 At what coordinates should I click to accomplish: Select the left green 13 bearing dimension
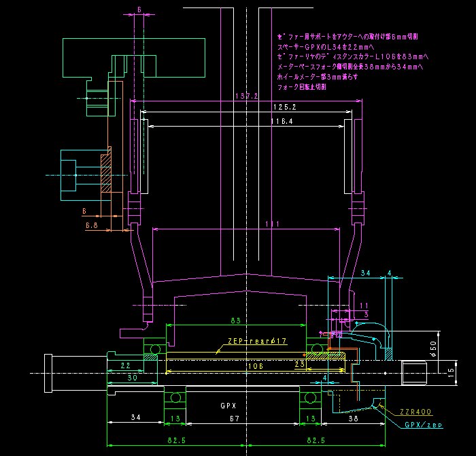tap(175, 419)
